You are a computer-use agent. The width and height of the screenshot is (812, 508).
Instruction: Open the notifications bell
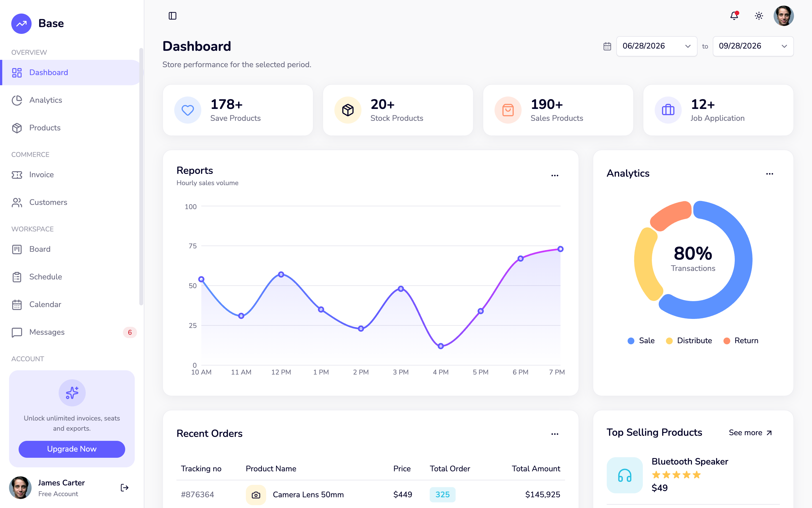pos(734,16)
